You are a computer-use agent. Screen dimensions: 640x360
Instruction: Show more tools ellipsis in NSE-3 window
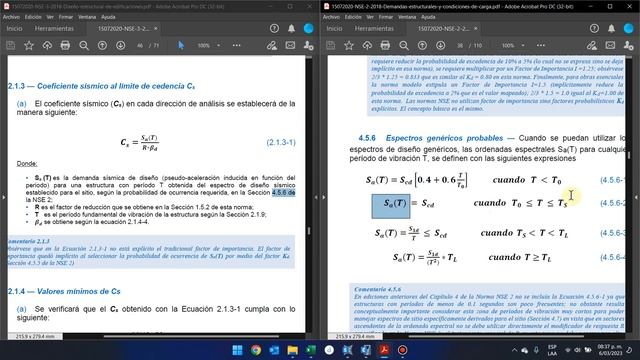point(237,45)
